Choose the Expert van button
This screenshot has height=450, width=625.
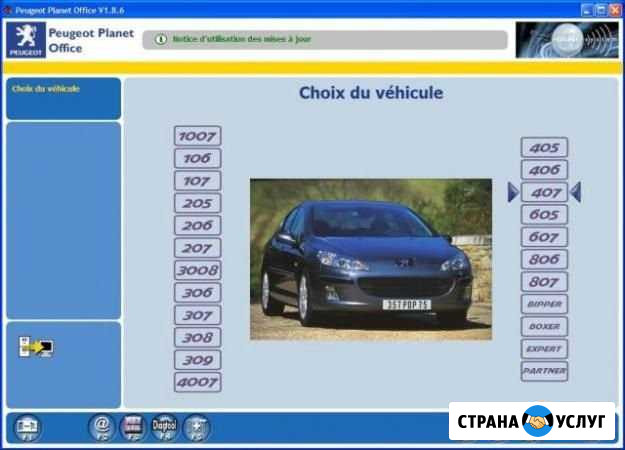(544, 349)
